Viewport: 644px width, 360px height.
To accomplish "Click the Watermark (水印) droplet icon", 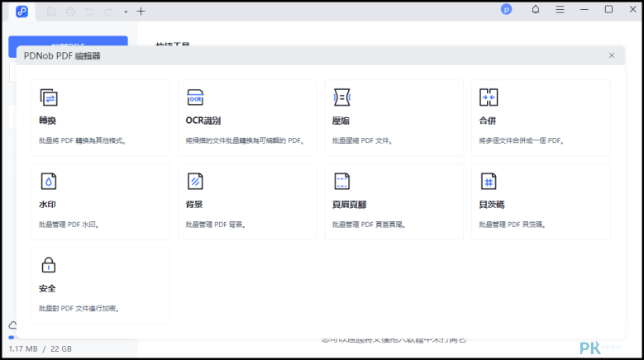I will [x=49, y=181].
